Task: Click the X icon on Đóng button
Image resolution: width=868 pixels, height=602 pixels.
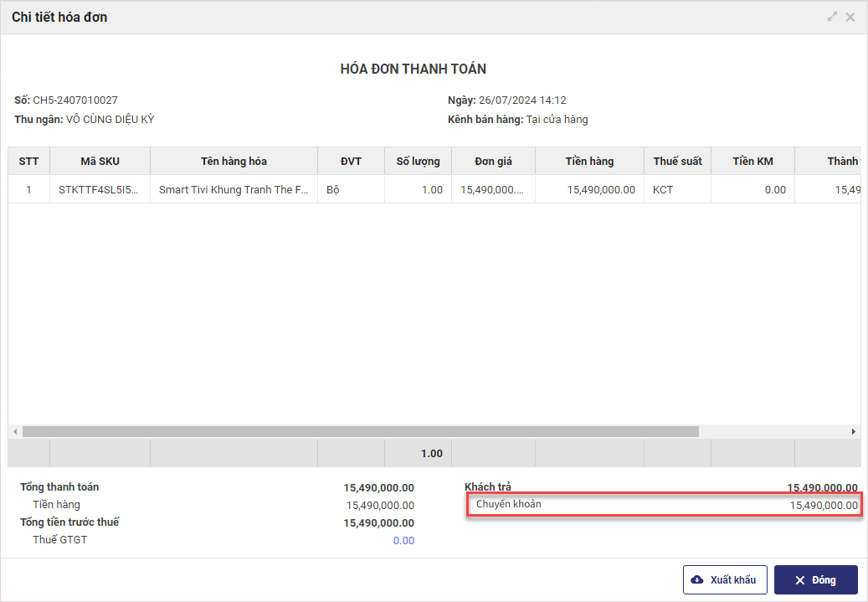Action: [799, 580]
